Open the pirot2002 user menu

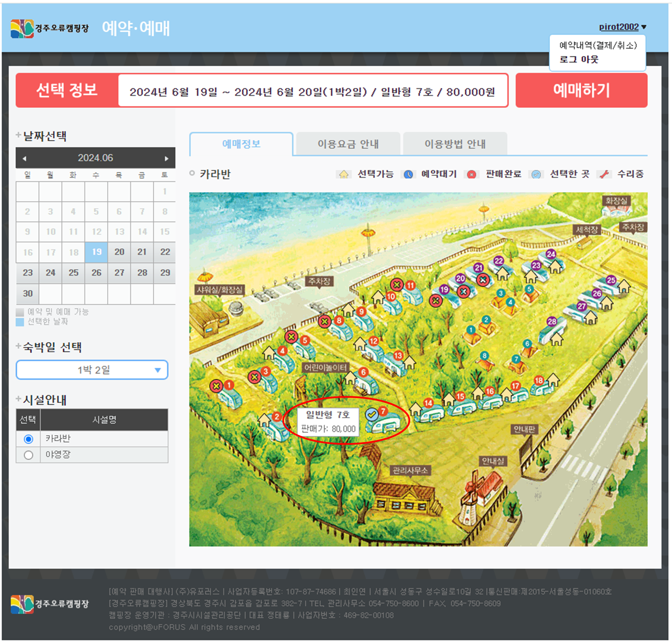(622, 27)
